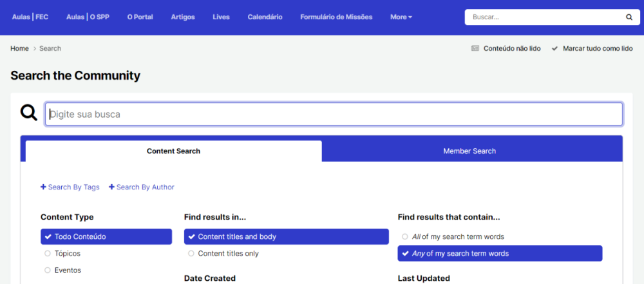Focus the Digite sua busca search field
Viewport: 644px width, 284px height.
click(334, 114)
